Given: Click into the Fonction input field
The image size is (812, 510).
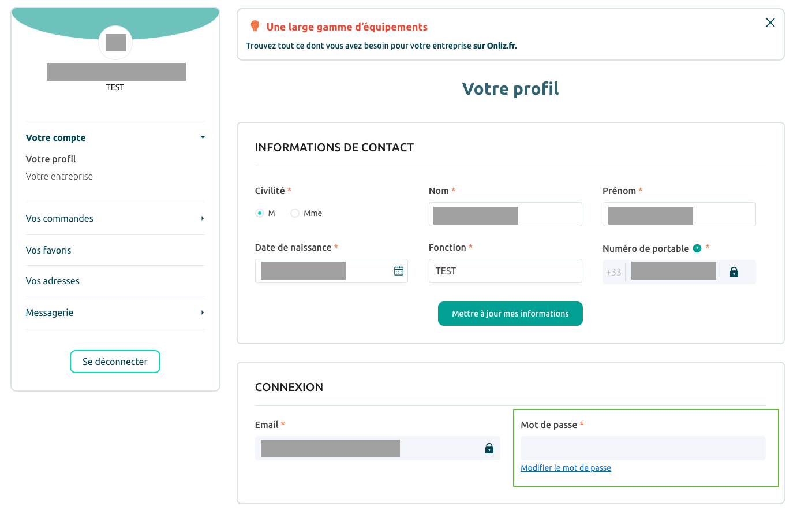Looking at the screenshot, I should (x=505, y=271).
